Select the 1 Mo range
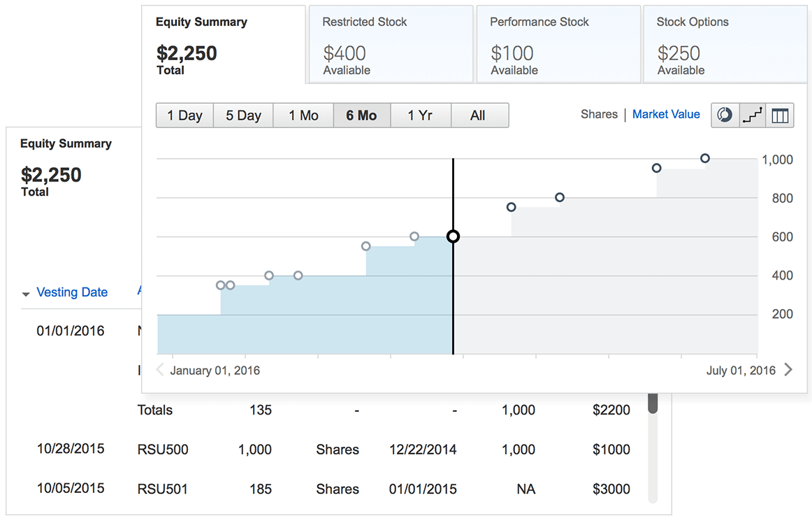 coord(303,115)
